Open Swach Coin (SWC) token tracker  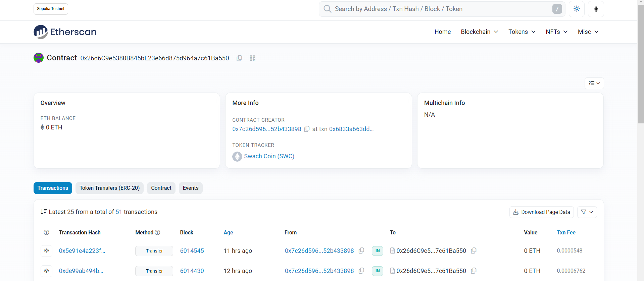tap(269, 156)
